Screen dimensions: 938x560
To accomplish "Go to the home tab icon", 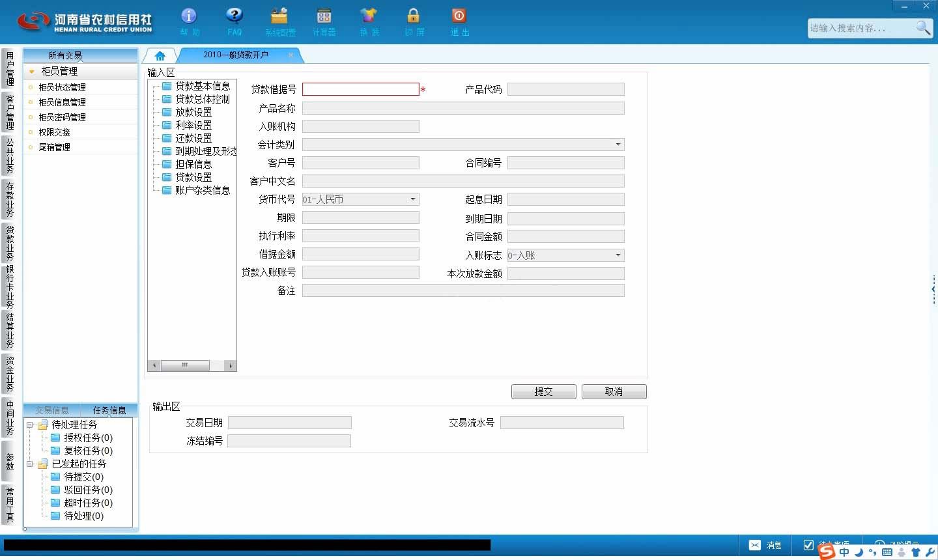I will [x=160, y=55].
